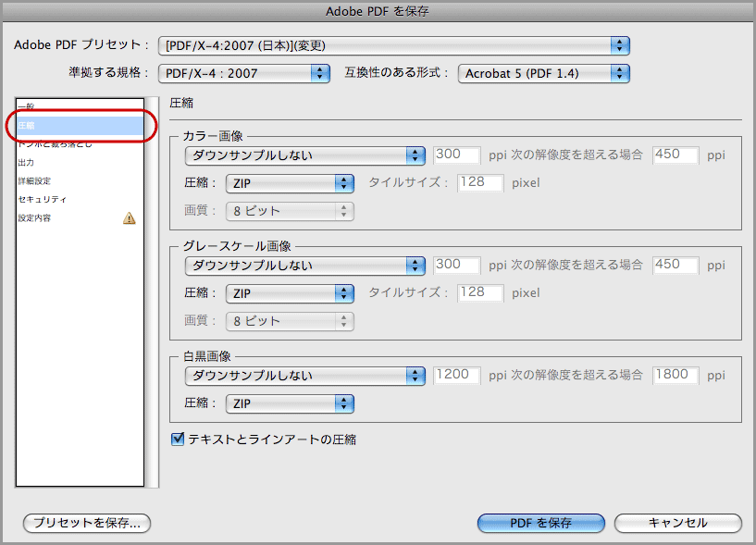Click the キャンセル button

point(678,523)
